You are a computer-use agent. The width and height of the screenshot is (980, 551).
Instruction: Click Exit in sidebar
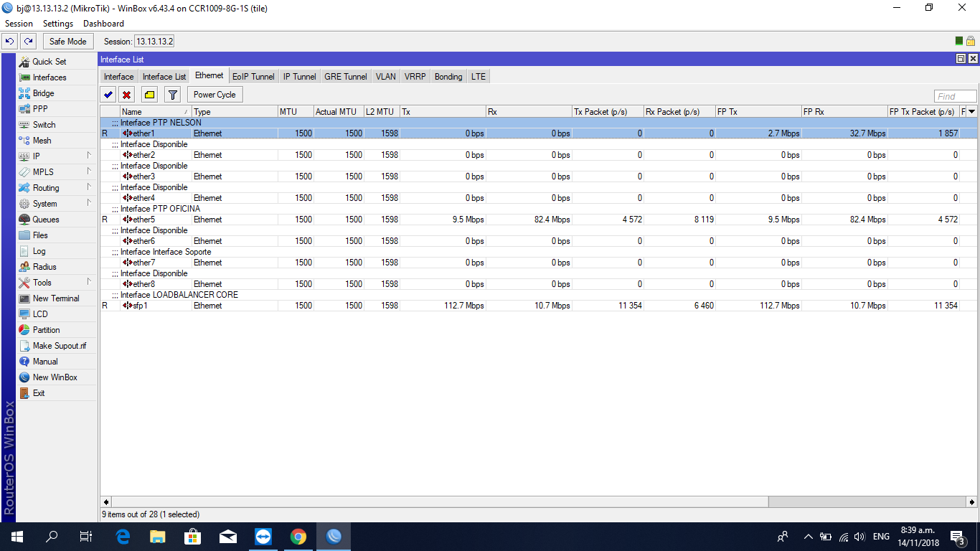coord(57,393)
